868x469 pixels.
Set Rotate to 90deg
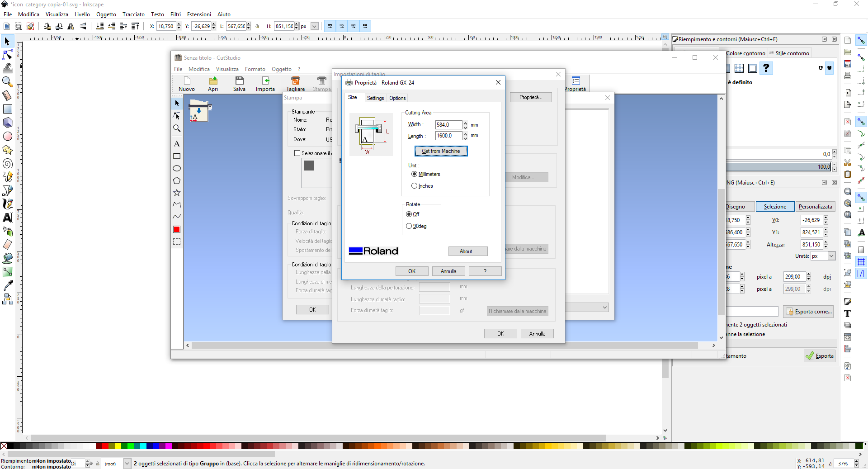pos(409,226)
